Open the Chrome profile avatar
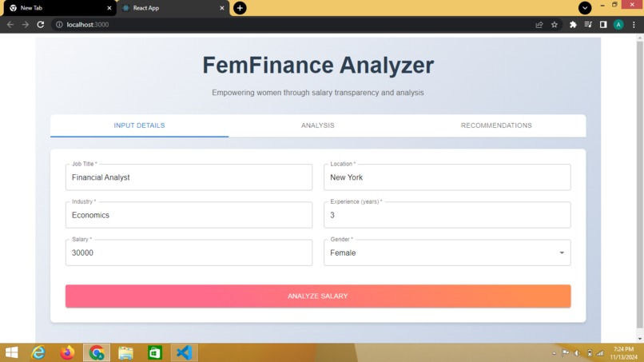The width and height of the screenshot is (644, 362). coord(618,25)
